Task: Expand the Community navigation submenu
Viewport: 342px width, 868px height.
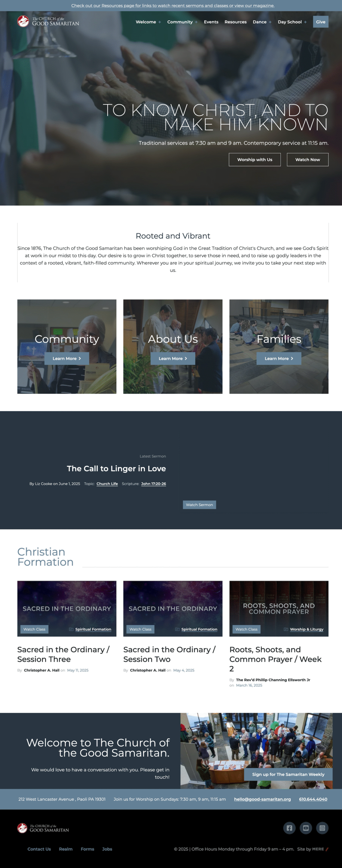Action: click(x=196, y=22)
